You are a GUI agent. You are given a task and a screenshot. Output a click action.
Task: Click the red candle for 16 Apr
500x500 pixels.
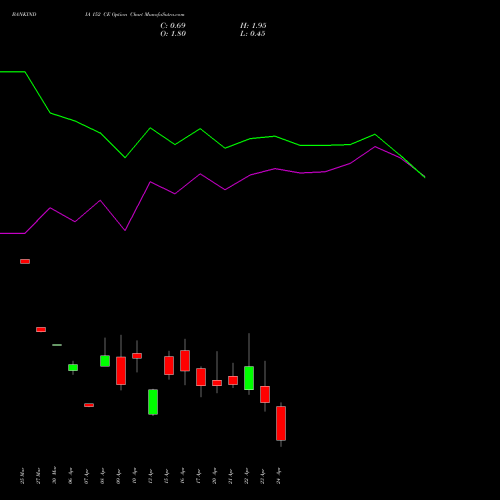(185, 361)
